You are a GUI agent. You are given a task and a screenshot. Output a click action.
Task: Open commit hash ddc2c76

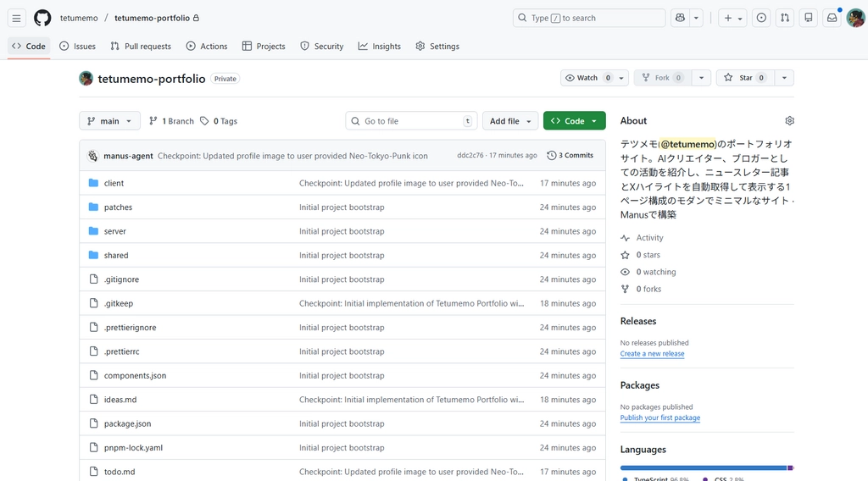click(470, 155)
